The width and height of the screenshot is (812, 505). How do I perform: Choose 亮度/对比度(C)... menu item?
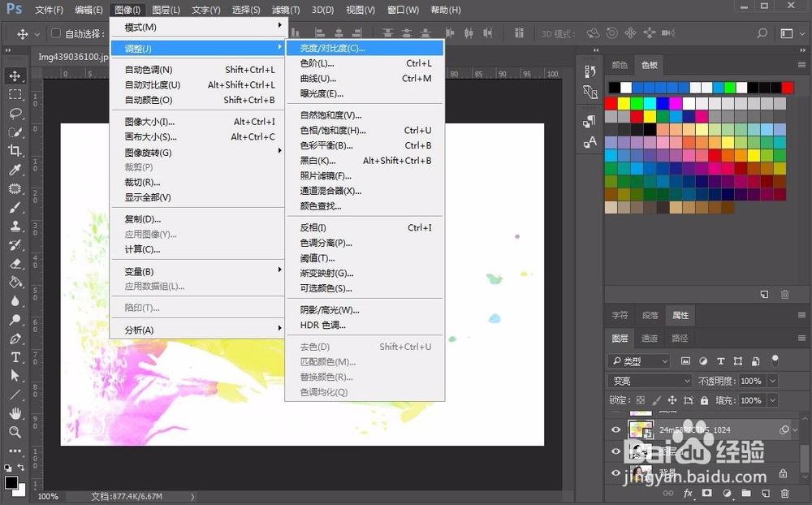(365, 48)
